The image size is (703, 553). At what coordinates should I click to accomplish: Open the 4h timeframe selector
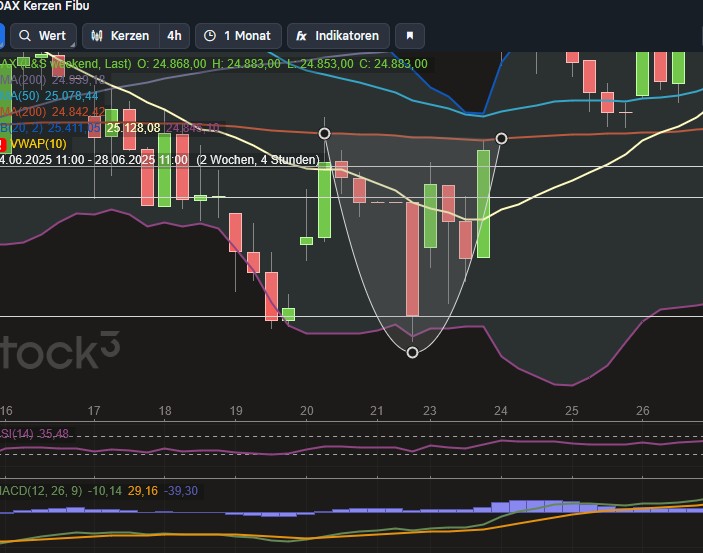[174, 36]
